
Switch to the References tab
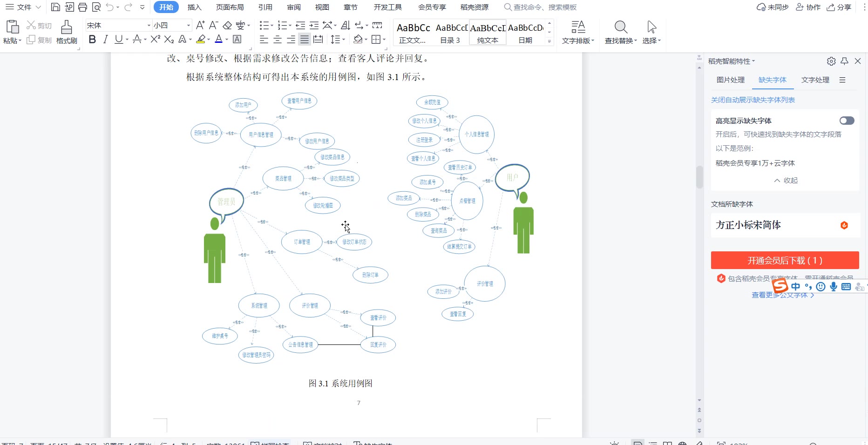point(265,7)
